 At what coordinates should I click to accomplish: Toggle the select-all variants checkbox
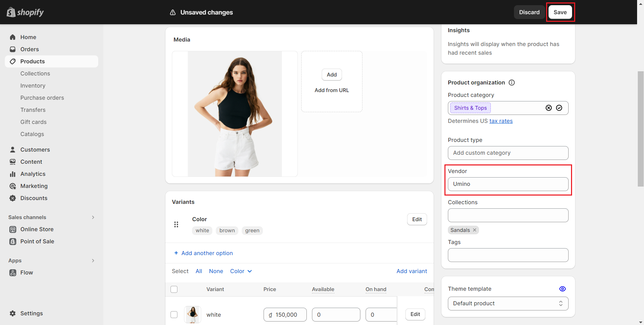click(174, 289)
